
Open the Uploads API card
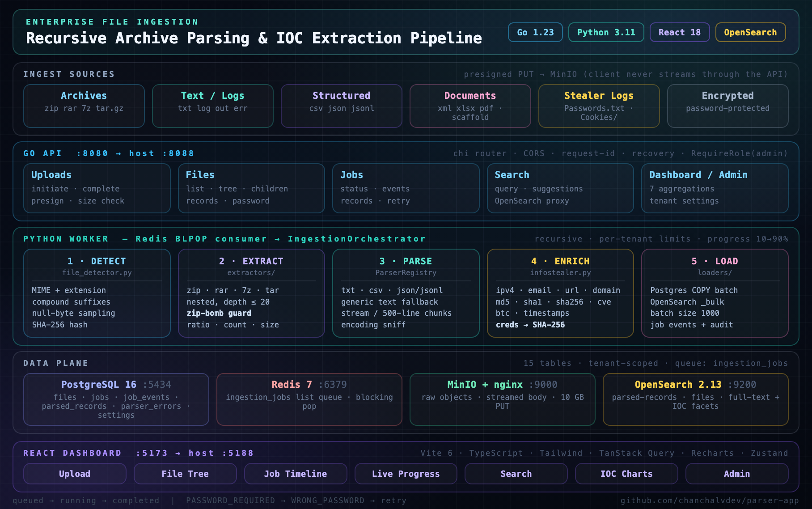[x=97, y=188]
